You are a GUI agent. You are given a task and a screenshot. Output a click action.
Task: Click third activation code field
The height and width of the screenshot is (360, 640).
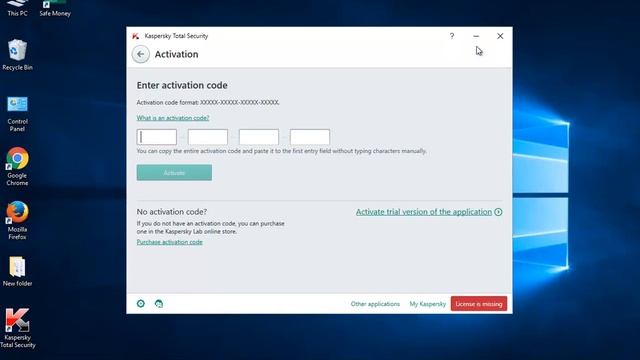259,137
